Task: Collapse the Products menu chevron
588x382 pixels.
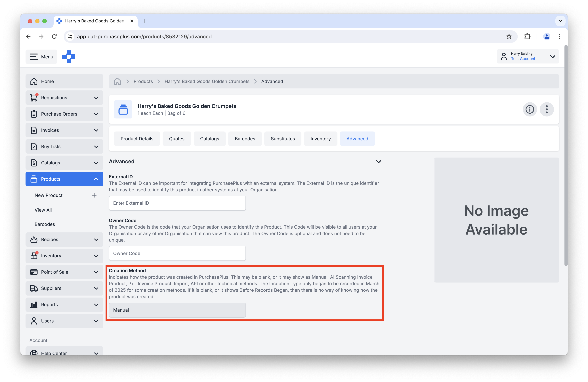Action: click(96, 179)
